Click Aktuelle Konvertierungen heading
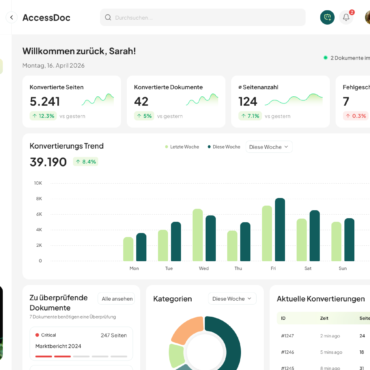Viewport: 370px width, 370px height. 321,299
